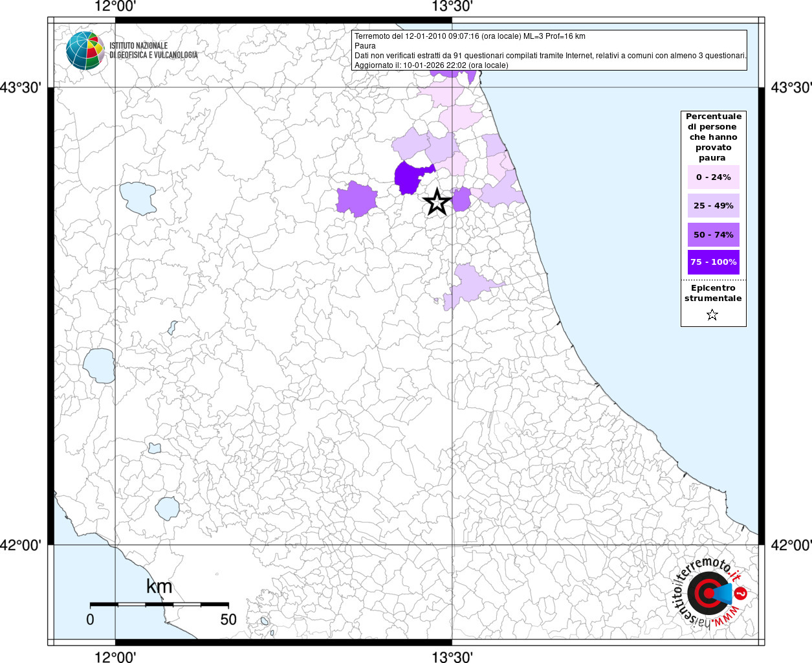Click the haisentitoilterremoto.it target logo
This screenshot has height=663, width=812.
point(709,592)
